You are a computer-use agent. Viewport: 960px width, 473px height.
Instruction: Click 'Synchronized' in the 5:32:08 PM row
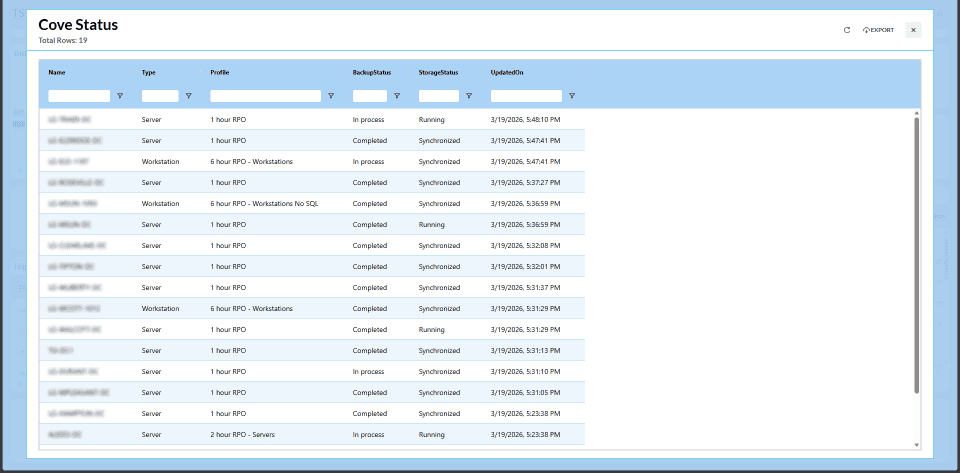439,246
